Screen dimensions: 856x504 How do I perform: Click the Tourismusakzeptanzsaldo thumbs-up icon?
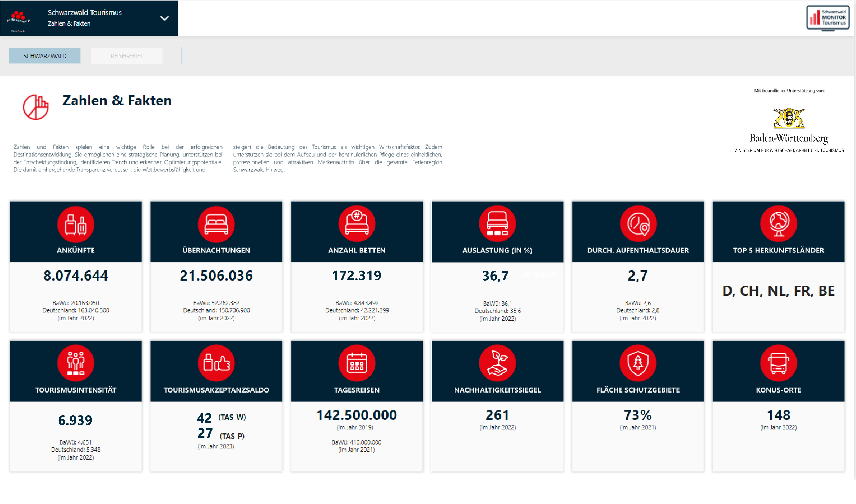tap(216, 363)
